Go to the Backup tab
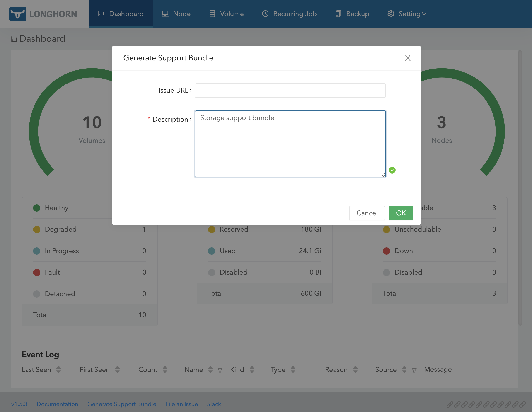 point(352,14)
